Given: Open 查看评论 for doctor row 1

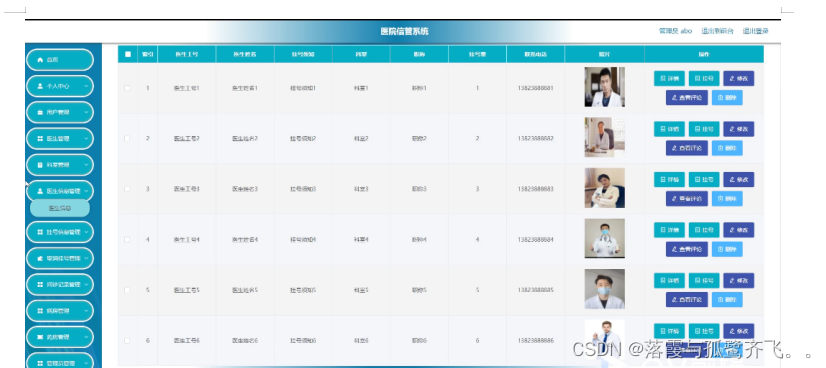Looking at the screenshot, I should pos(686,97).
